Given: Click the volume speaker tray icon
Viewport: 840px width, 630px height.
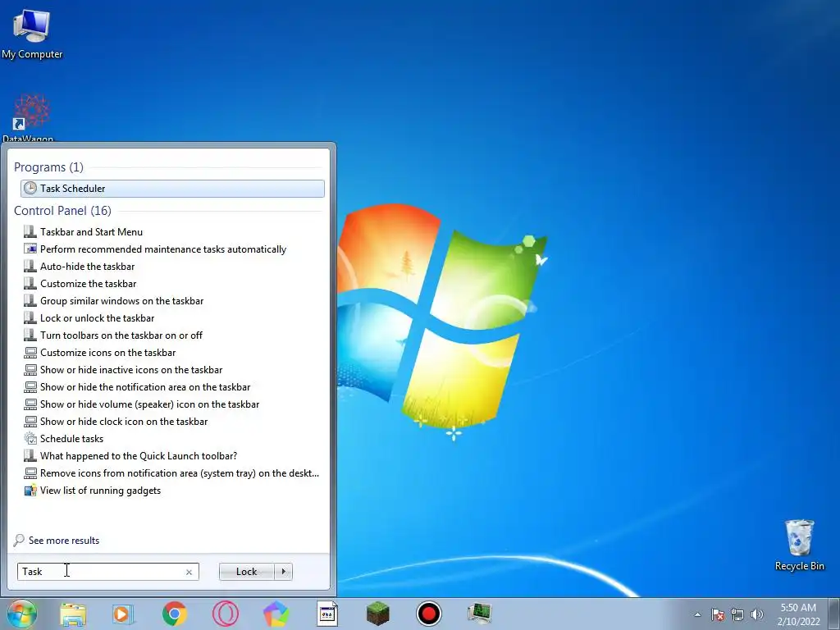Looking at the screenshot, I should click(x=757, y=614).
